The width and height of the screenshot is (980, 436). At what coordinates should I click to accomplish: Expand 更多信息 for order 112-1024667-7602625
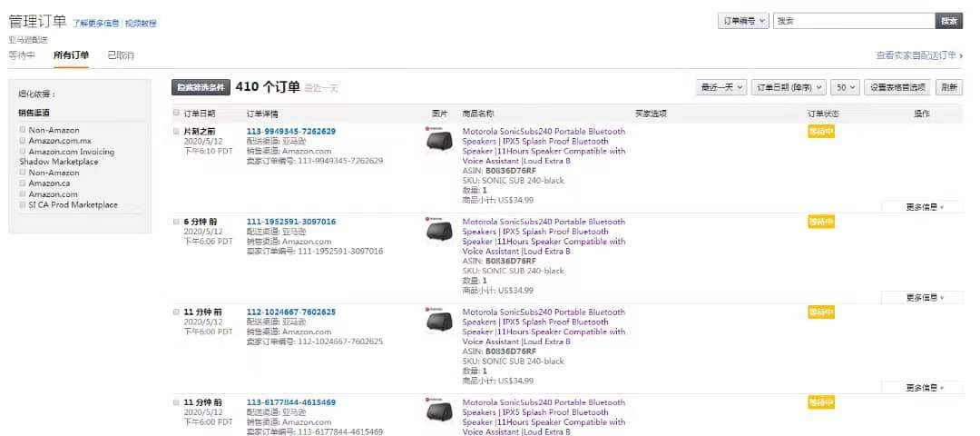click(925, 387)
